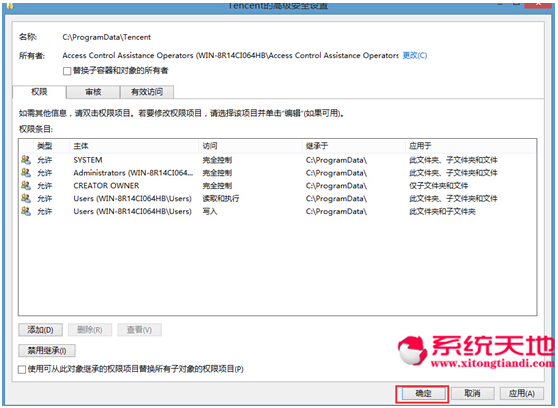Click the Users 写入 entry icon
The width and height of the screenshot is (558, 408).
click(x=26, y=211)
